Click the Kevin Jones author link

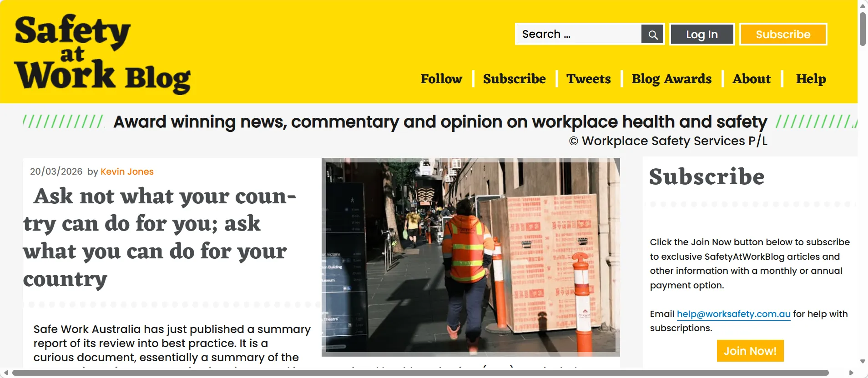[x=127, y=172]
